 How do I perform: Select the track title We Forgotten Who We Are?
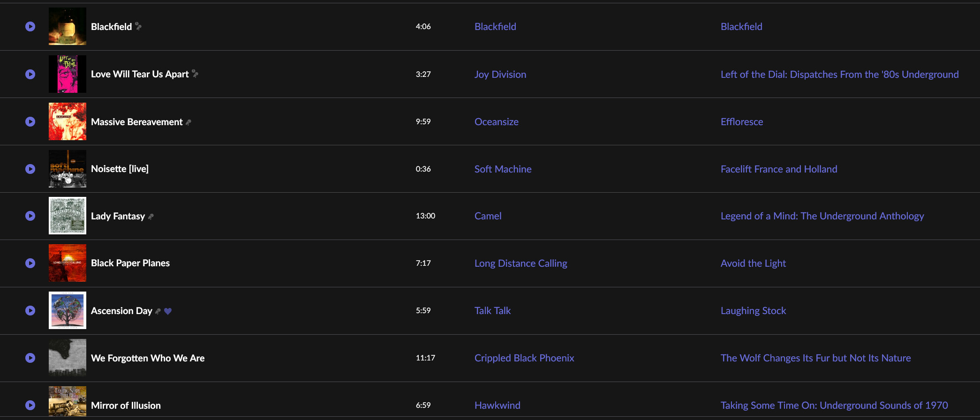(148, 358)
